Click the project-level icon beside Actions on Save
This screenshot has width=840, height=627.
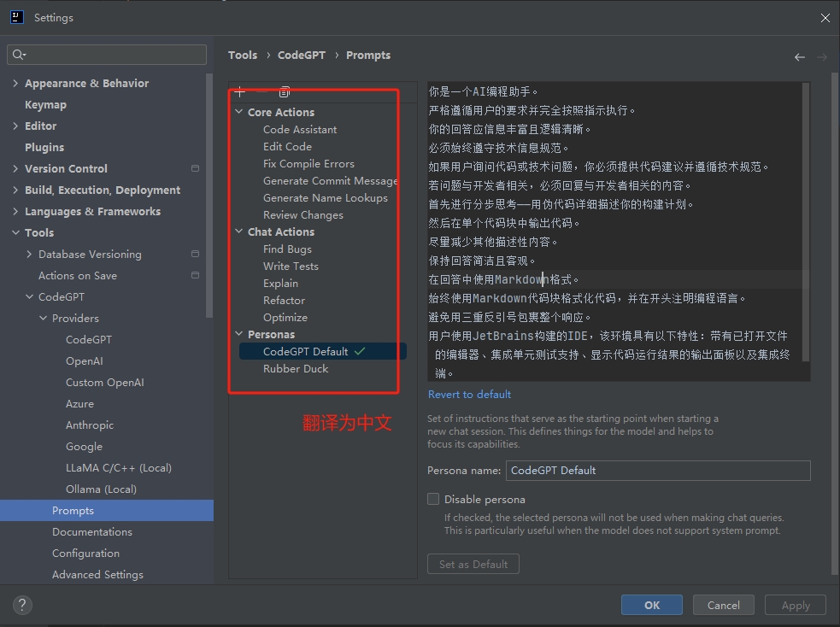(195, 275)
